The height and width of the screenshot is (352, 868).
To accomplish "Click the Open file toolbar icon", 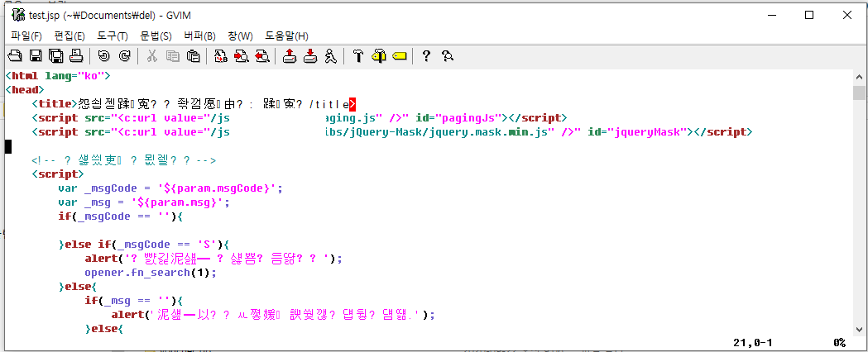I will (15, 56).
